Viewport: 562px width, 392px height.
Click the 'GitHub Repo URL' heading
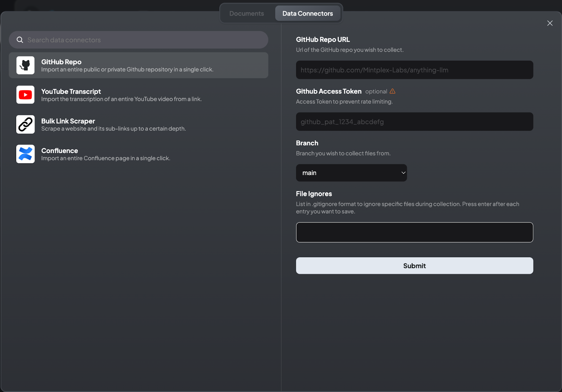tap(323, 39)
